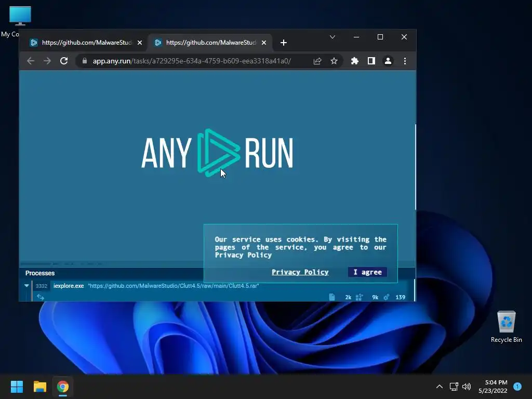Open File Explorer from the taskbar
Viewport: 532px width, 399px height.
click(39, 387)
